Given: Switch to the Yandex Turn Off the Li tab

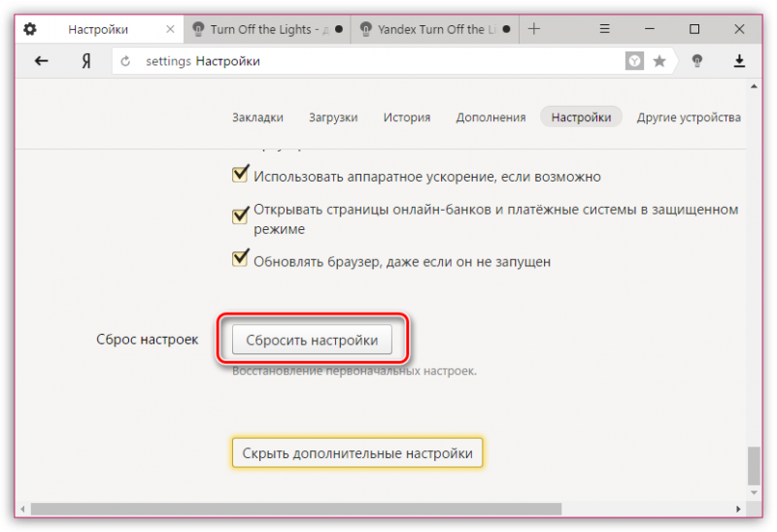Looking at the screenshot, I should (435, 29).
